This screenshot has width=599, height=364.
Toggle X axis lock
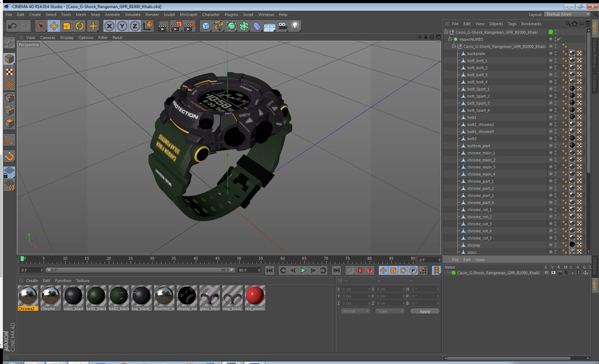click(109, 26)
